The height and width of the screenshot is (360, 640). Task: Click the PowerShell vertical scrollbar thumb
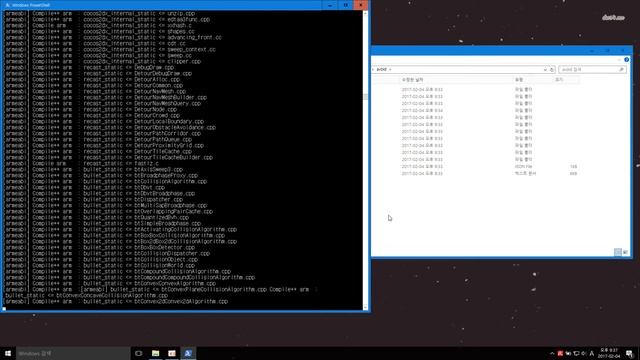tap(365, 97)
